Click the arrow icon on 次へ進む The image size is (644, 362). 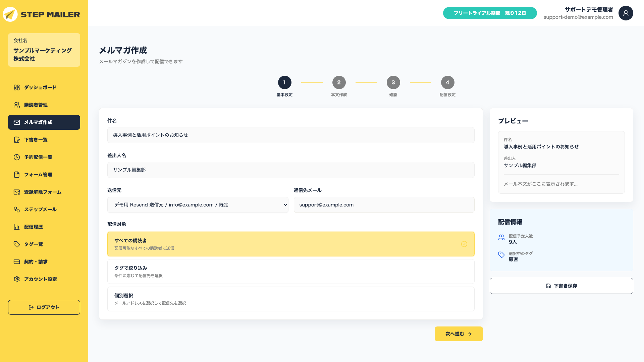tap(470, 334)
